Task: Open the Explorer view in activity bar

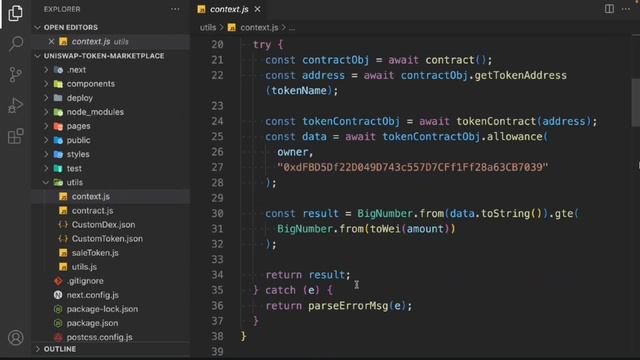Action: tap(16, 13)
